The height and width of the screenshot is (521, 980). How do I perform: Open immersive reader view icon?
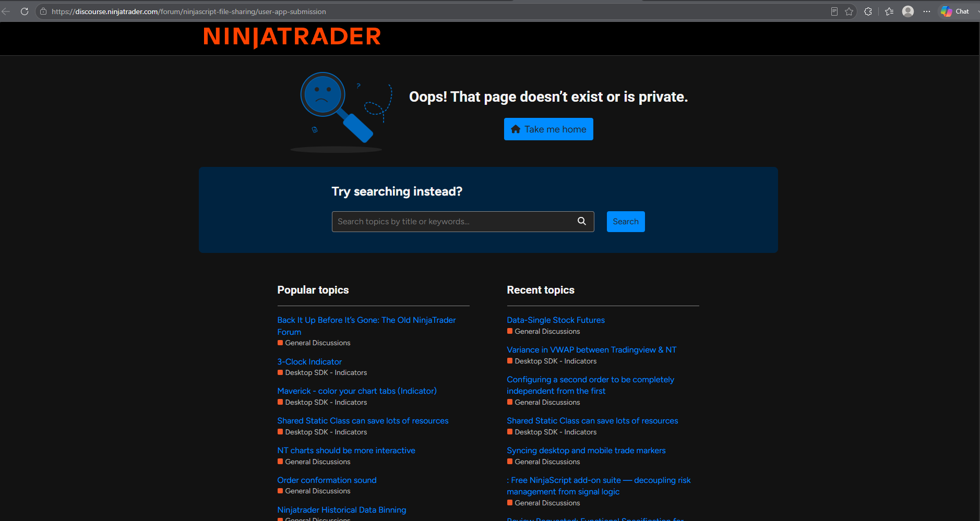point(834,11)
